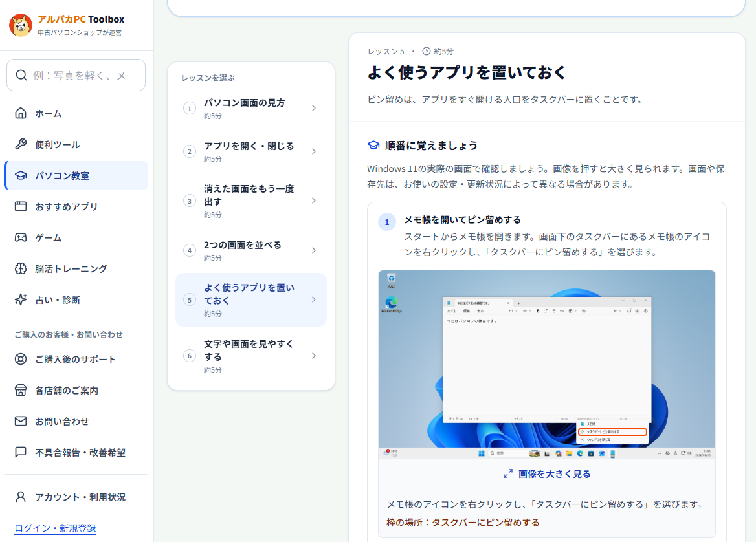Select lesson よく使うアプリを置いておく
Viewport: 756px width, 542px height.
coord(251,299)
